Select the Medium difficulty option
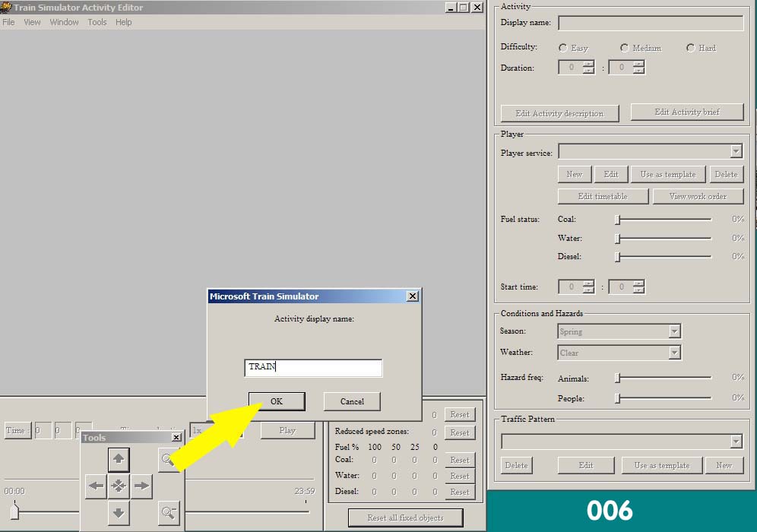The height and width of the screenshot is (532, 757). (625, 48)
